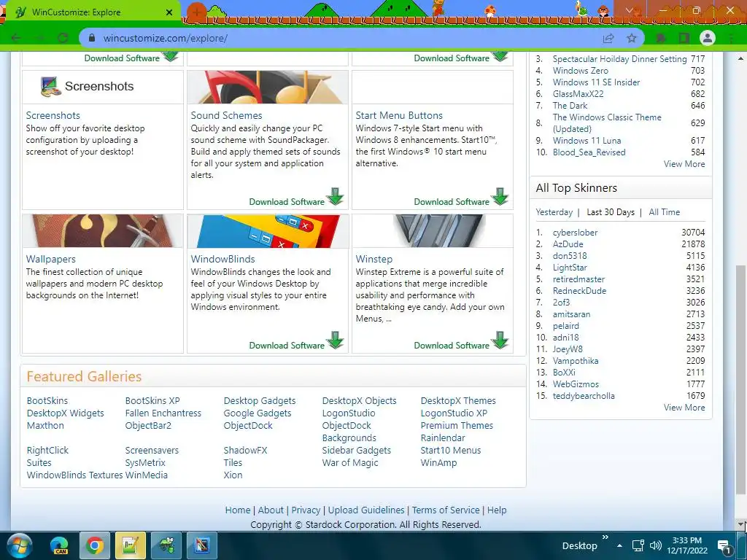Open the About footer link
This screenshot has height=560, width=747.
[x=271, y=510]
